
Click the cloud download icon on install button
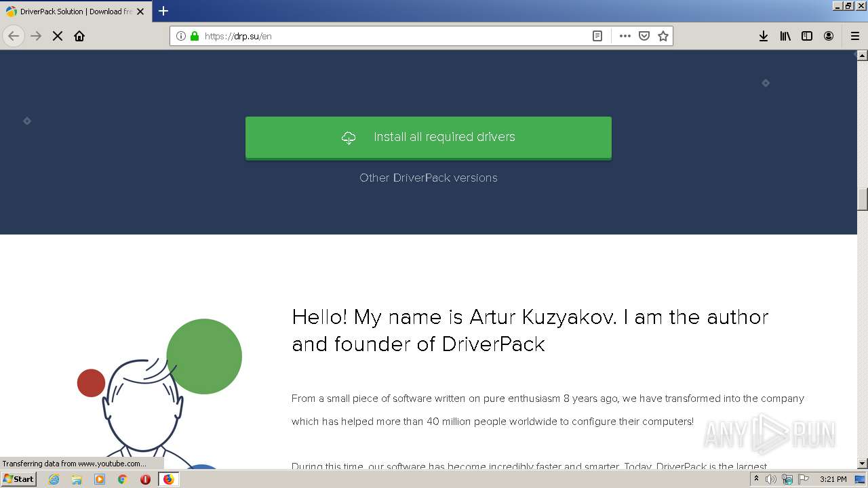tap(349, 138)
